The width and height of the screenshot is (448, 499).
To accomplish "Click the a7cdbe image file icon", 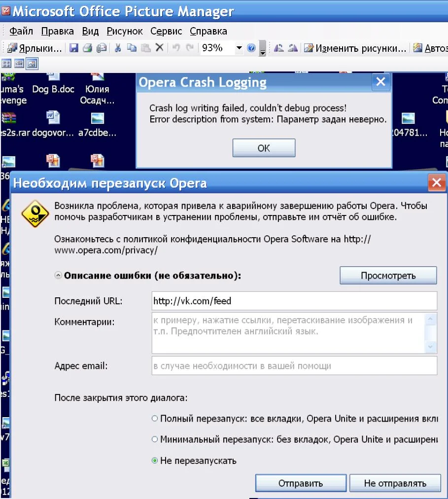I will (x=98, y=118).
